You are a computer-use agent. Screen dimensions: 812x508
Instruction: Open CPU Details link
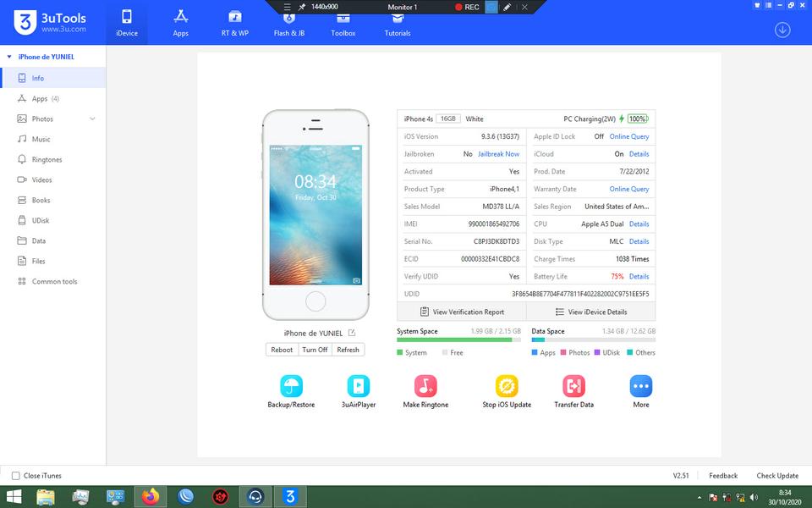point(639,224)
